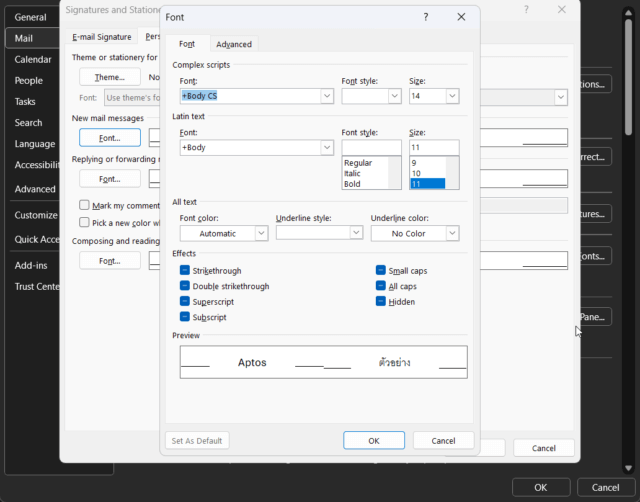Expand the Latin text Font dropdown
640x502 pixels.
click(x=327, y=147)
